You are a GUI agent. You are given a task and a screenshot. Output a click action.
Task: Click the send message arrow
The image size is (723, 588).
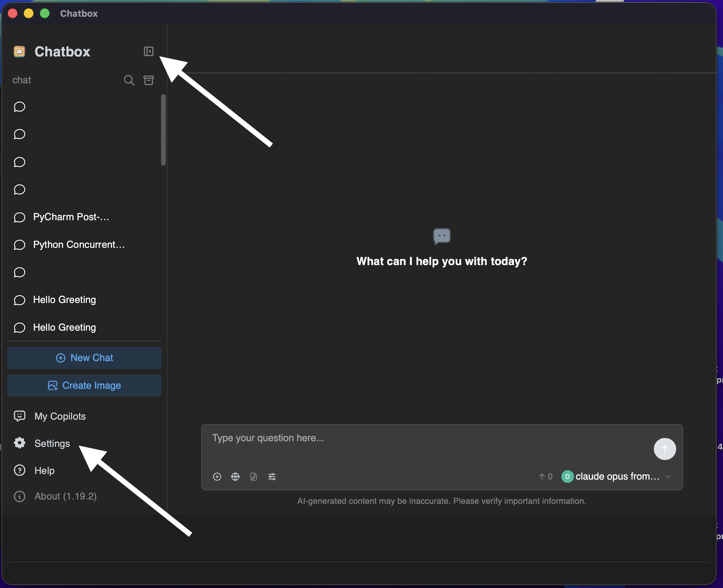(665, 449)
